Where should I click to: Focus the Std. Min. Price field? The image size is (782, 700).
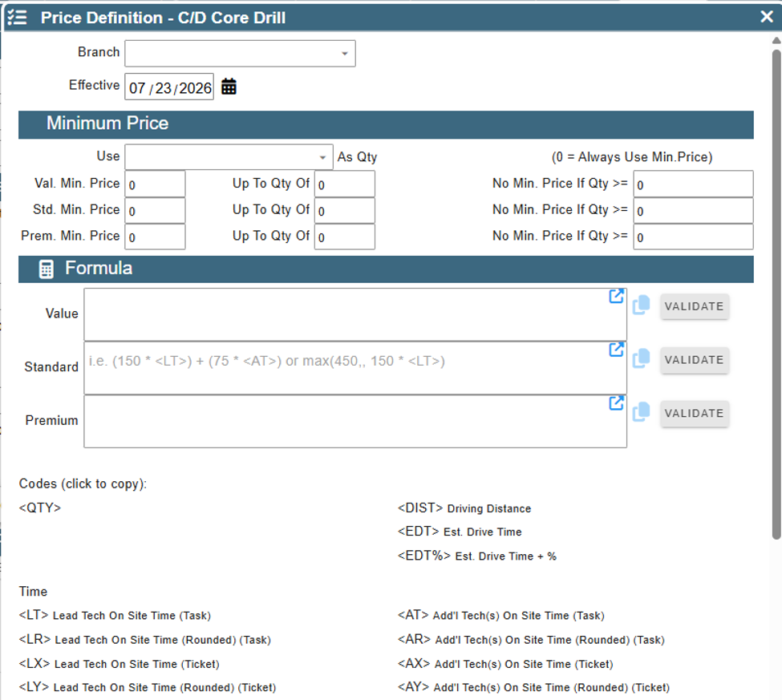[155, 210]
